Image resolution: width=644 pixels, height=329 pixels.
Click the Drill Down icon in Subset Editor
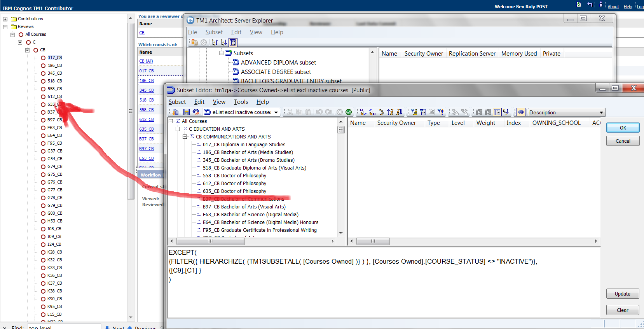point(456,112)
